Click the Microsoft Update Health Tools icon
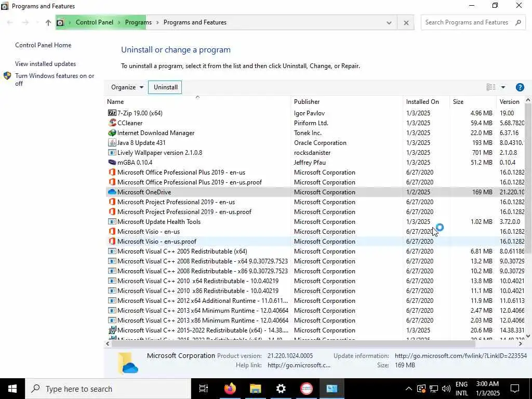 coord(112,221)
